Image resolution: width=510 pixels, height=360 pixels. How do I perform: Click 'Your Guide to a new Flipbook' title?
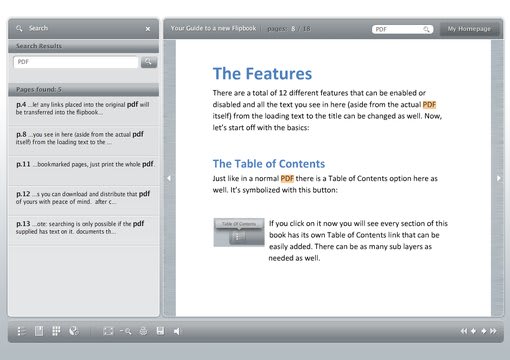[x=213, y=28]
